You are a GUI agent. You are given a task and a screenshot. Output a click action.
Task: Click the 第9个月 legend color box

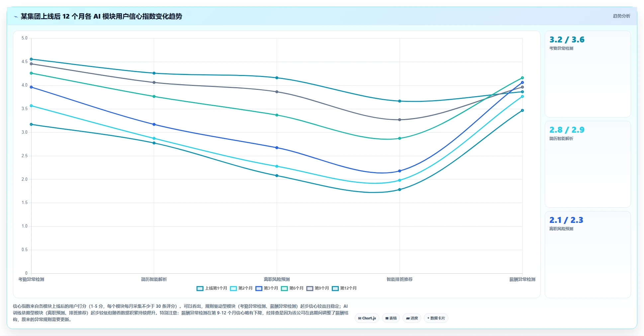(310, 288)
